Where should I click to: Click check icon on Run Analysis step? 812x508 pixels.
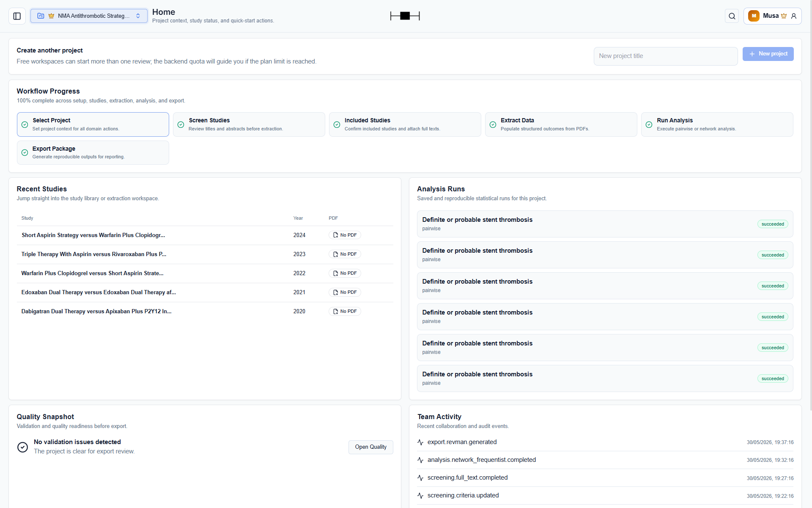pyautogui.click(x=649, y=124)
